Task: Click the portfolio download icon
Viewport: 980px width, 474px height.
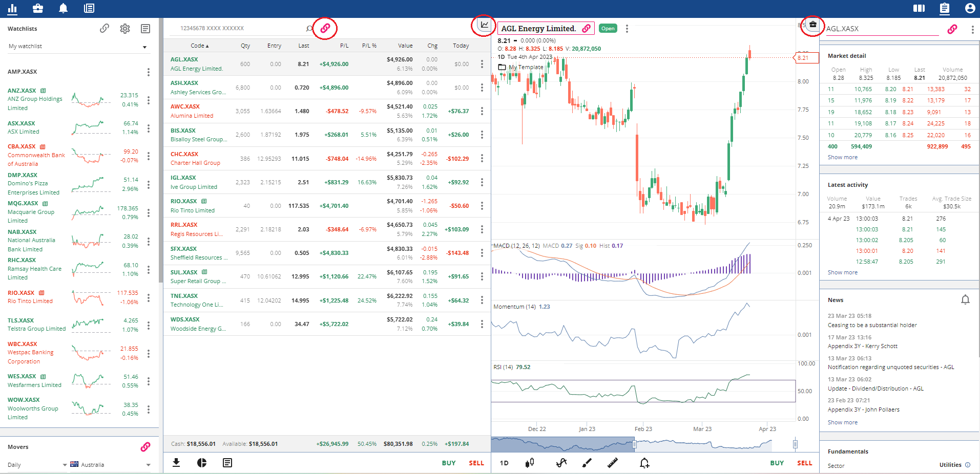Action: 176,463
